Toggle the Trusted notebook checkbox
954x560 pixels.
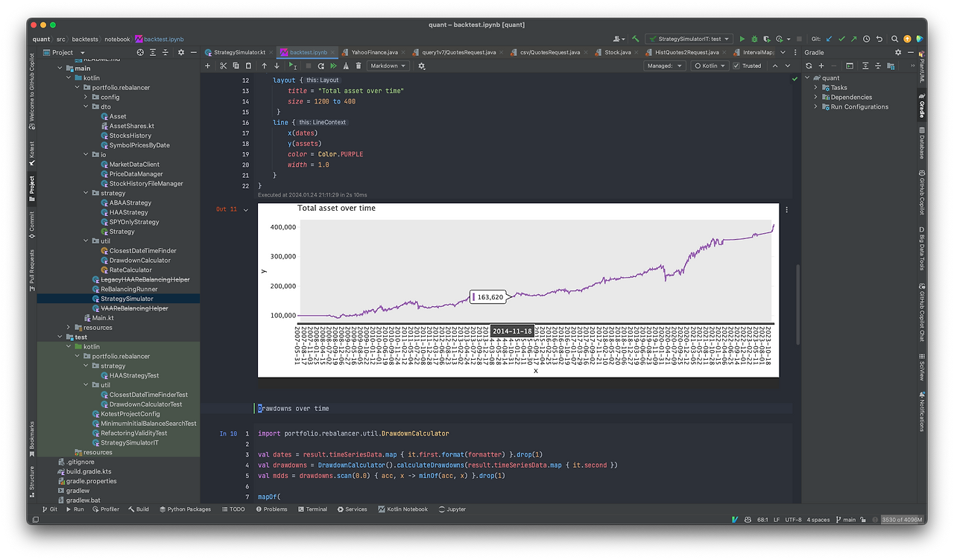pyautogui.click(x=736, y=66)
